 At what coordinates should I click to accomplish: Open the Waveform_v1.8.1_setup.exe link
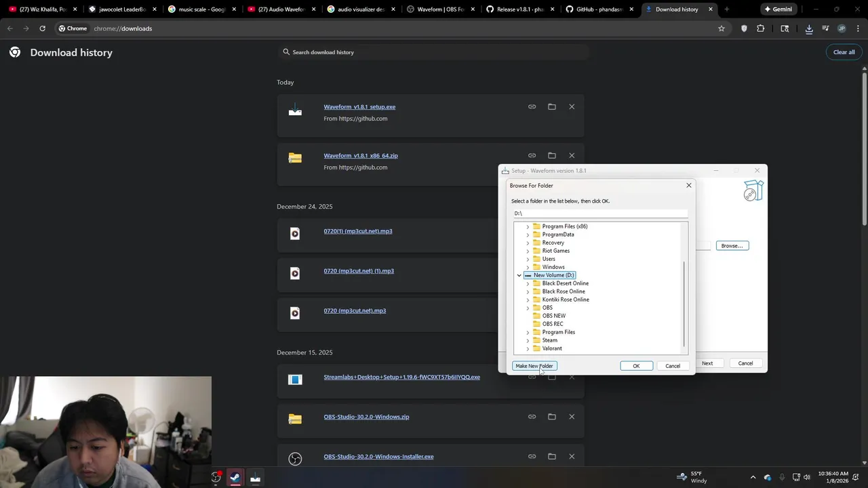[359, 106]
